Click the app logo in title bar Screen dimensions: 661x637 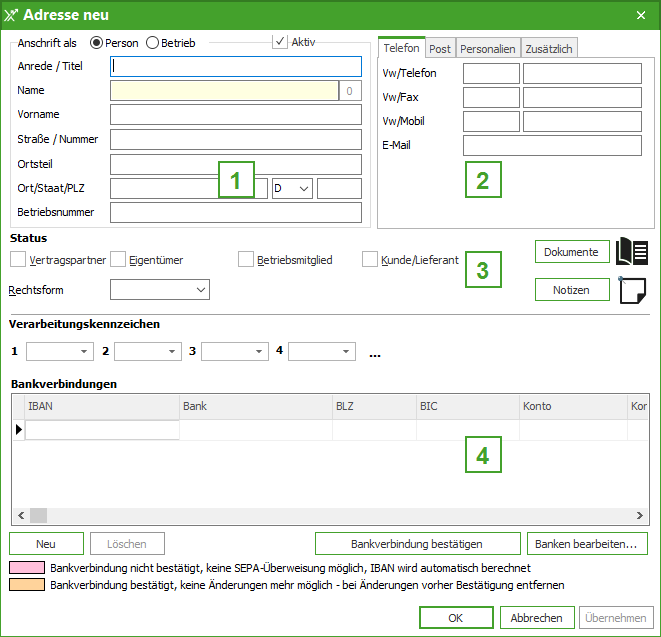(x=12, y=15)
